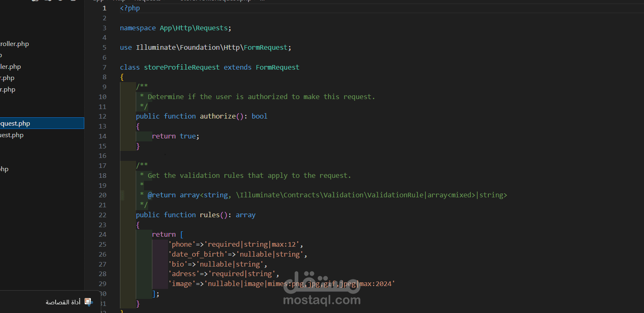The width and height of the screenshot is (644, 313).
Task: Open the file ending in ller.php
Action: click(10, 67)
